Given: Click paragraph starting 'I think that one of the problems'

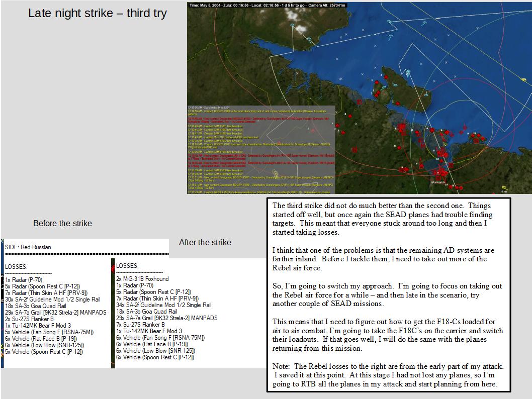Looking at the screenshot, I should [383, 259].
